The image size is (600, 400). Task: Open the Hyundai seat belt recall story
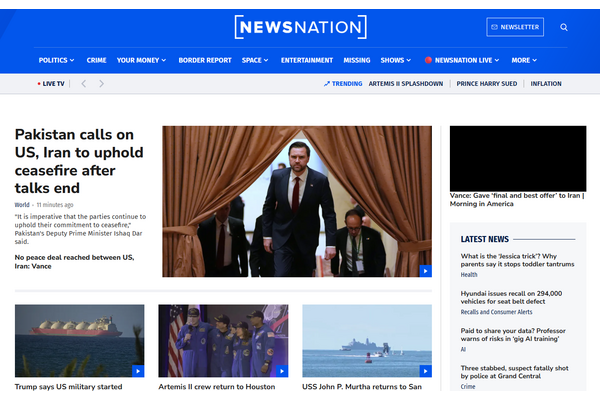511,297
